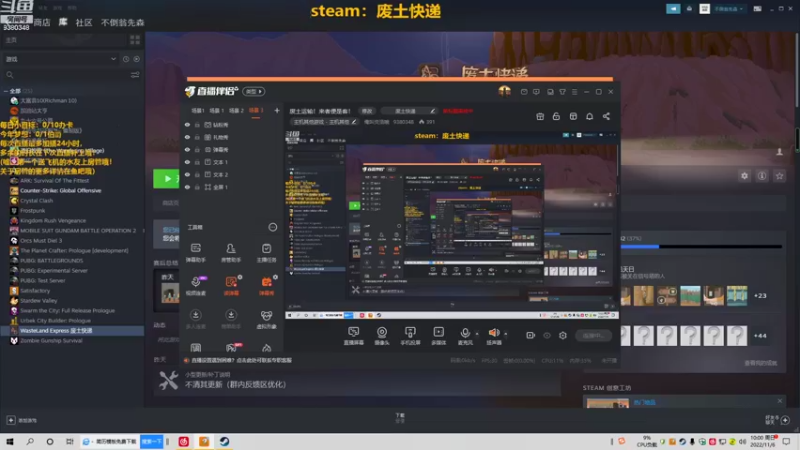Toggle lock on 文本 2 source

point(197,174)
